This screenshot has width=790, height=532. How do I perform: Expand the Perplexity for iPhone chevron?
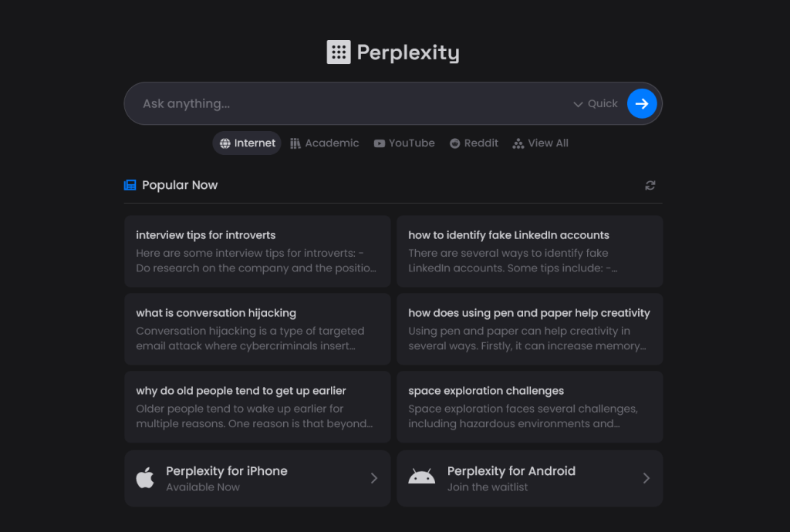pos(373,478)
